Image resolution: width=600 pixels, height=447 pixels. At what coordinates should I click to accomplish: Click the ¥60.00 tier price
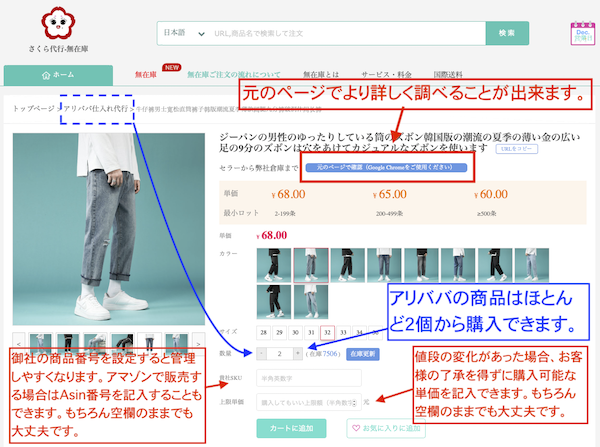(x=491, y=194)
